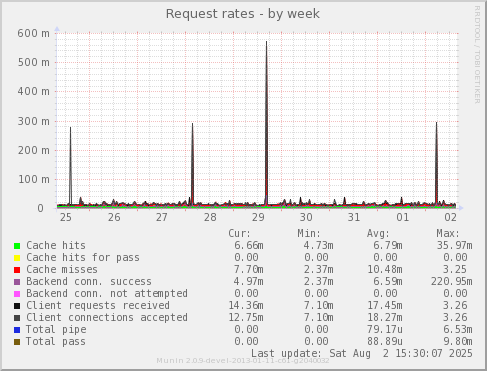Click the x-axis date label 25
The image size is (487, 371).
[66, 217]
